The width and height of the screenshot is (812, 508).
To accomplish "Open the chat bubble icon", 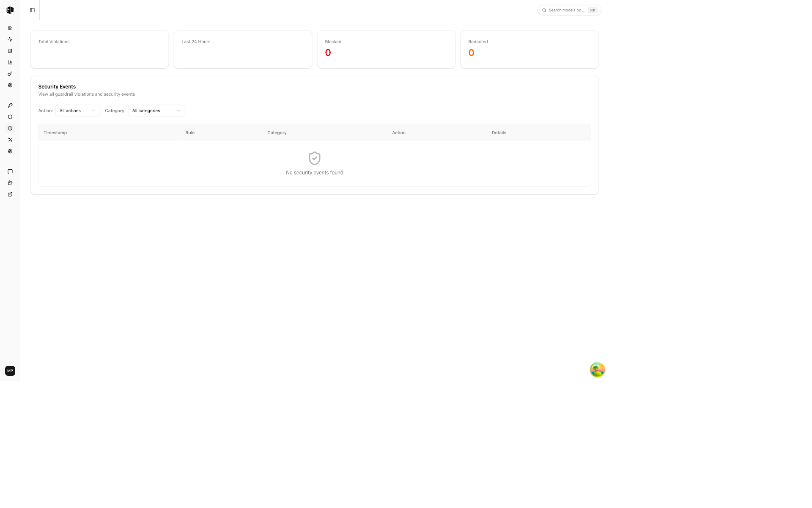I will pyautogui.click(x=10, y=171).
